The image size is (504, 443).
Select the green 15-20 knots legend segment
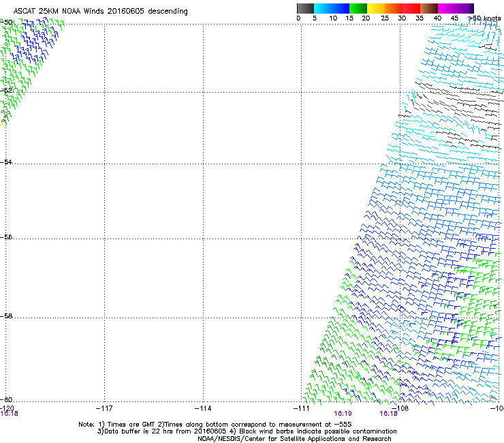(x=358, y=8)
